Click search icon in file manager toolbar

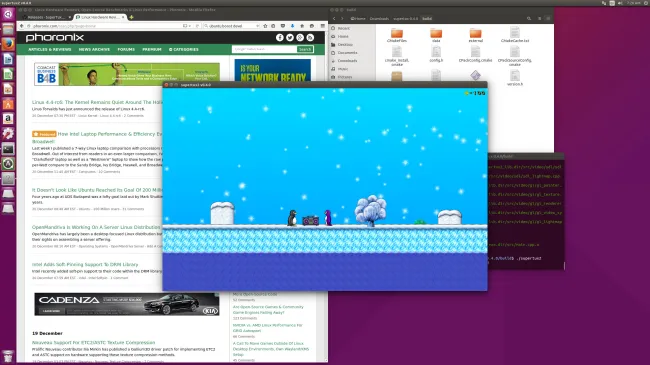pyautogui.click(x=529, y=19)
